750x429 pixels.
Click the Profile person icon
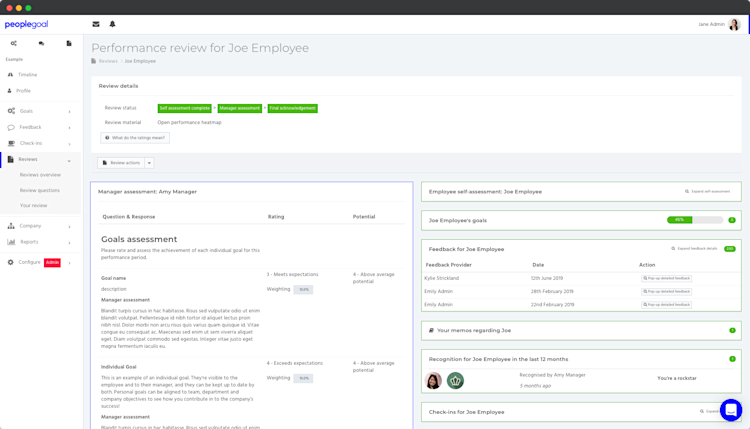point(9,90)
